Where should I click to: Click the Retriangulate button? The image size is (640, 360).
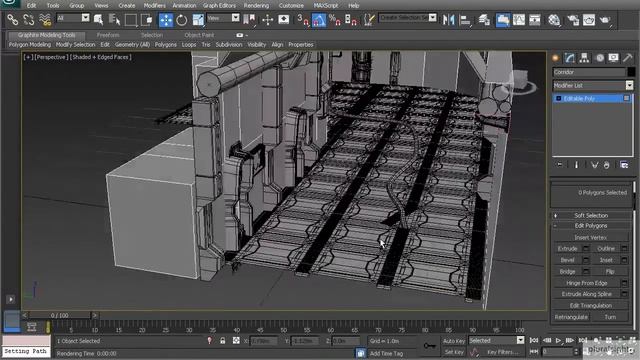click(571, 317)
